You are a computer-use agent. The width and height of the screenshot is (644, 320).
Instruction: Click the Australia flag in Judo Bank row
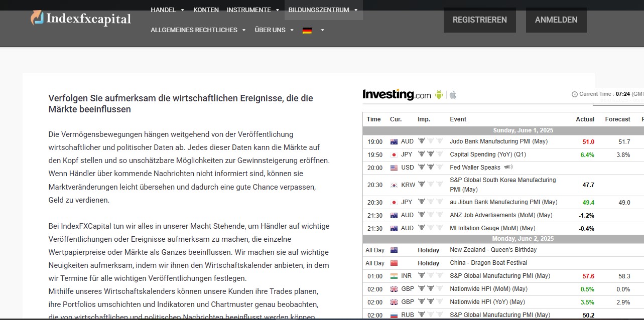tap(394, 142)
